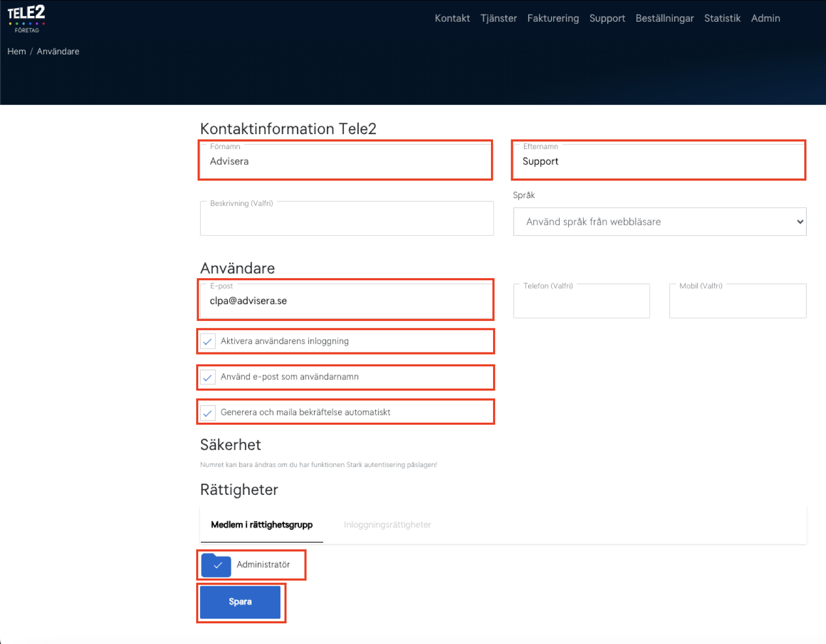Viewport: 826px width, 644px height.
Task: Click the Efternamn field containing Support
Action: [x=658, y=161]
